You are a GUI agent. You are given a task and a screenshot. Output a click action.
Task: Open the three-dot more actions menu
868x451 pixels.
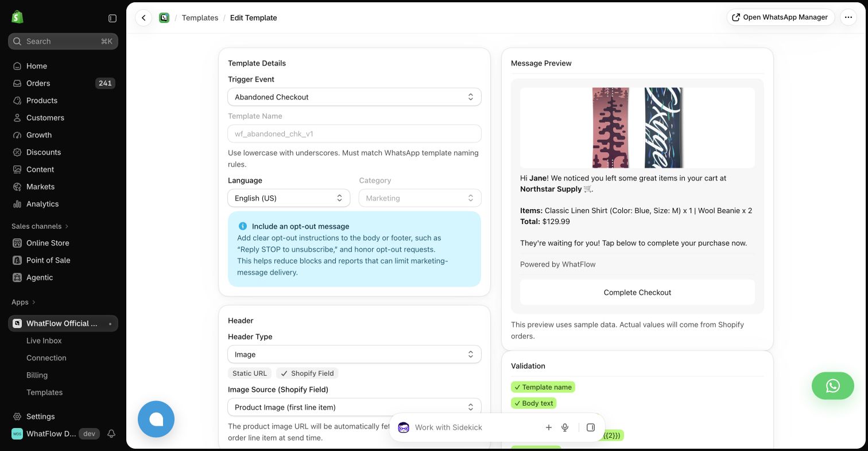(848, 17)
